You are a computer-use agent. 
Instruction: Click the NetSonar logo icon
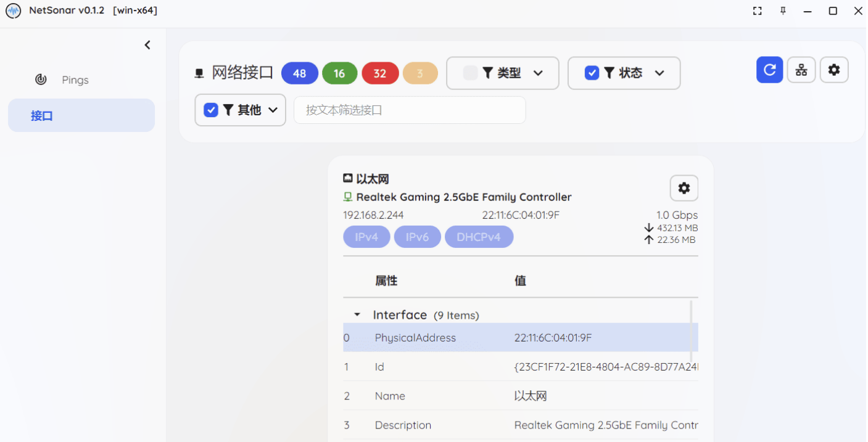[13, 10]
